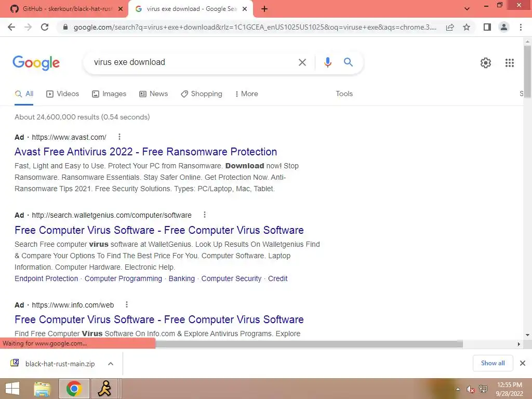The height and width of the screenshot is (399, 532).
Task: Open Windows Start menu
Action: (12, 389)
